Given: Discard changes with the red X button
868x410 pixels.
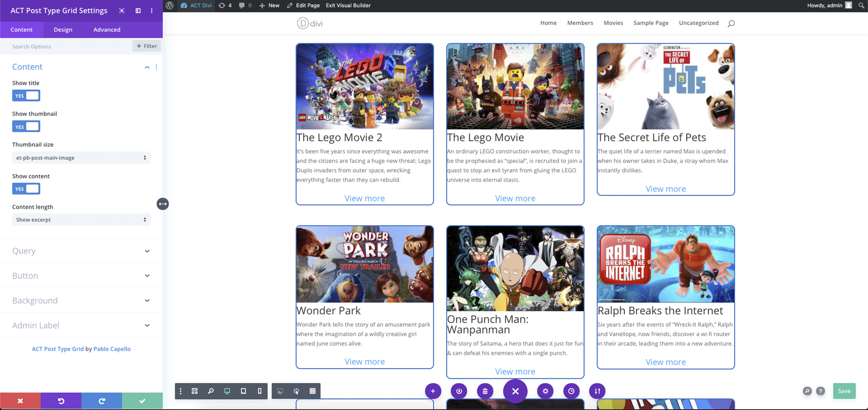Looking at the screenshot, I should click(20, 401).
